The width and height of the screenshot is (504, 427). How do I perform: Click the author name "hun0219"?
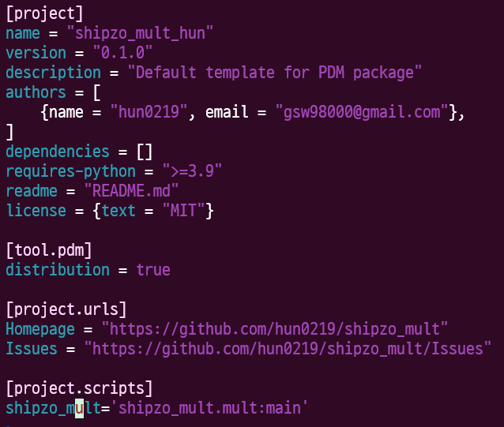(149, 112)
